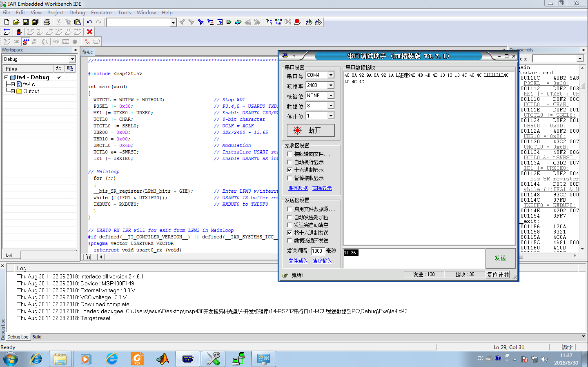588x367 pixels.
Task: Click the red hand Break icon
Action: [x=18, y=32]
